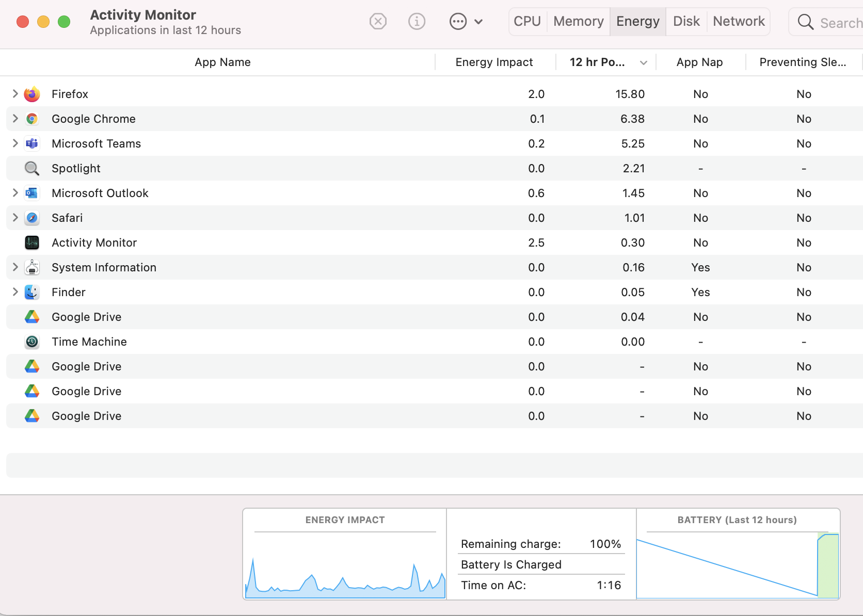863x616 pixels.
Task: Click the Microsoft Outlook icon
Action: coord(32,193)
